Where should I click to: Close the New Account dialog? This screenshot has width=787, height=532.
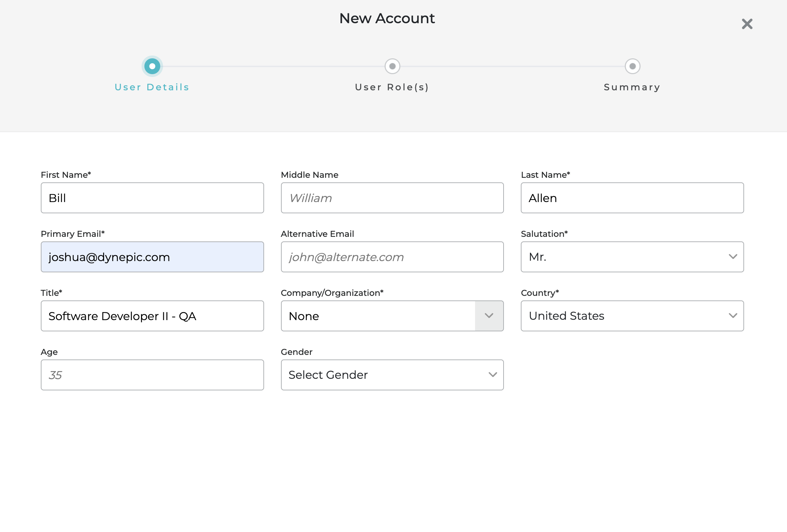[x=747, y=24]
